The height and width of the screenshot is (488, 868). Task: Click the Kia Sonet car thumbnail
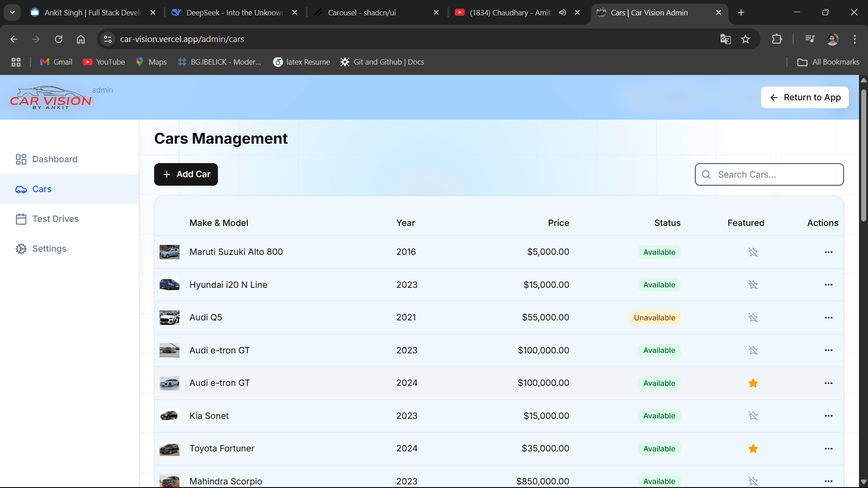pos(170,416)
